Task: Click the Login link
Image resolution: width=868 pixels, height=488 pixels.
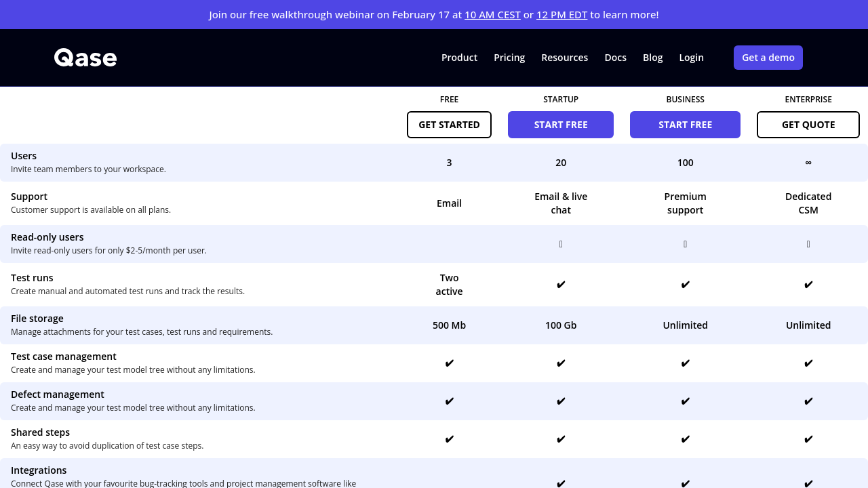Action: [x=691, y=58]
